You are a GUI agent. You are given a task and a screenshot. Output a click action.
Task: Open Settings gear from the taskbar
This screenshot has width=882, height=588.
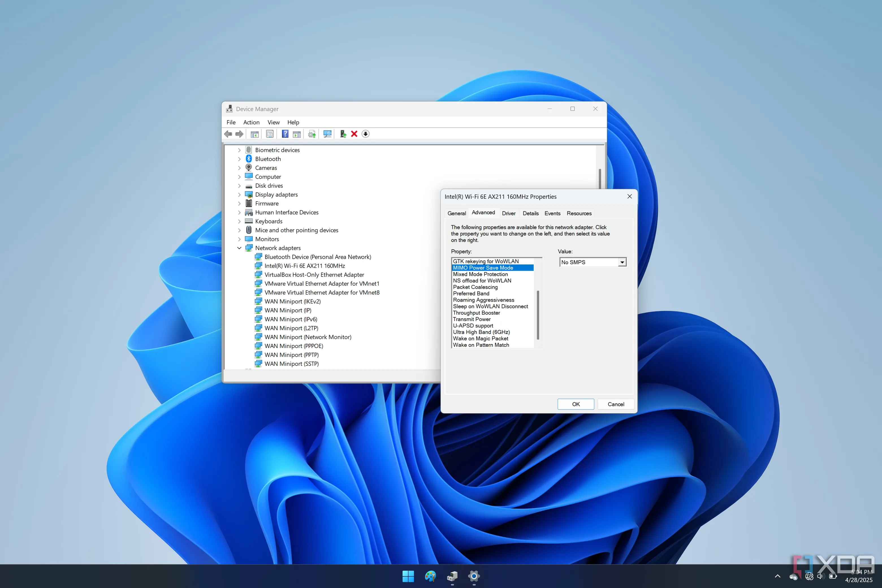pyautogui.click(x=474, y=576)
